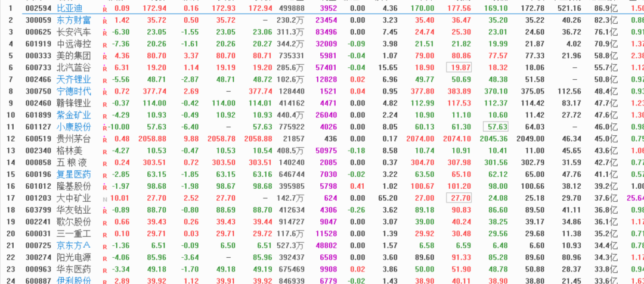This screenshot has height=284, width=644.
Task: Click the R marker in the 贵州茅台 row
Action: point(105,139)
